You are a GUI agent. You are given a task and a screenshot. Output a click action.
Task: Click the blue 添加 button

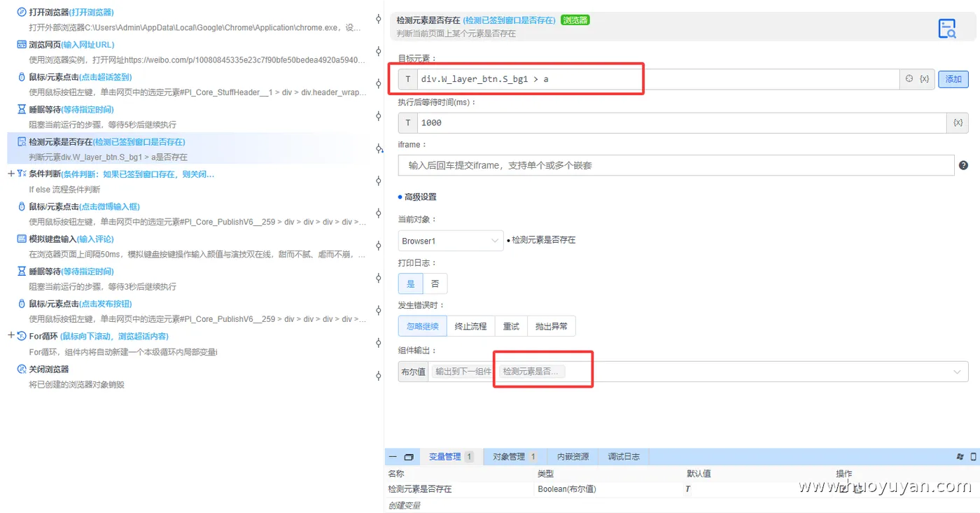pyautogui.click(x=953, y=79)
